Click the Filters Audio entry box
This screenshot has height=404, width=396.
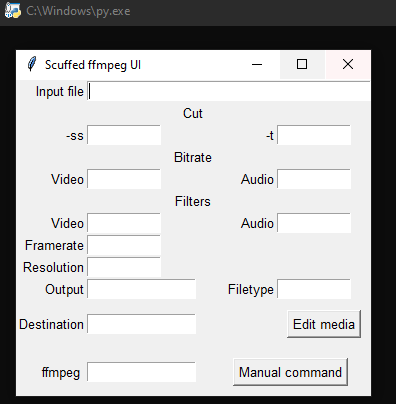click(x=314, y=223)
